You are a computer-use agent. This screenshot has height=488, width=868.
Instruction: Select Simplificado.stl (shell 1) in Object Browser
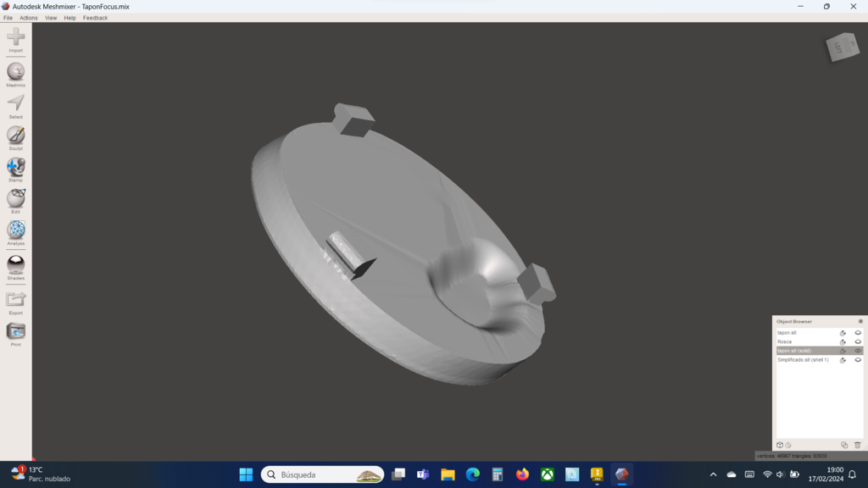pos(820,359)
